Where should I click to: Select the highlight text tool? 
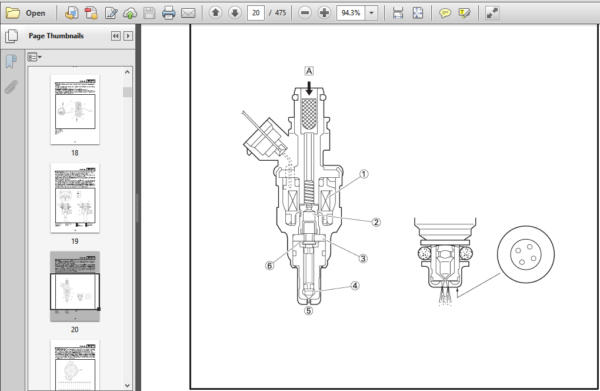pyautogui.click(x=464, y=13)
